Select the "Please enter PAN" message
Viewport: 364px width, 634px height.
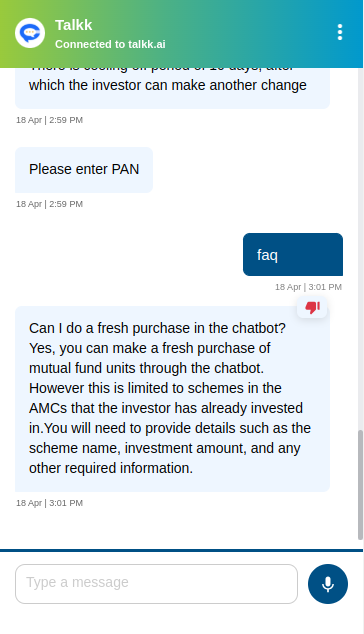(84, 169)
